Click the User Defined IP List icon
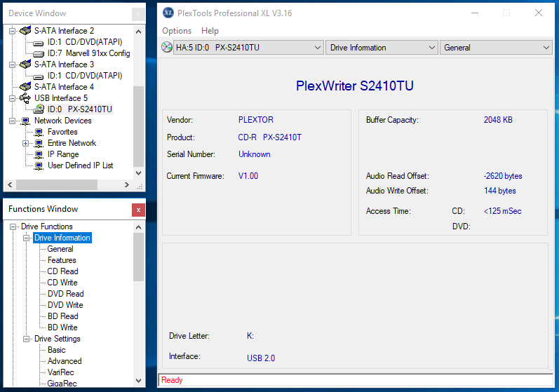This screenshot has height=392, width=559. (39, 165)
